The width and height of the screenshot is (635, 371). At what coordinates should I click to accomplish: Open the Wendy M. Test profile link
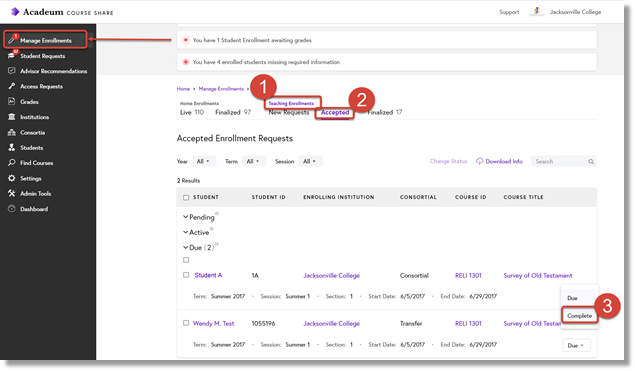tap(213, 323)
